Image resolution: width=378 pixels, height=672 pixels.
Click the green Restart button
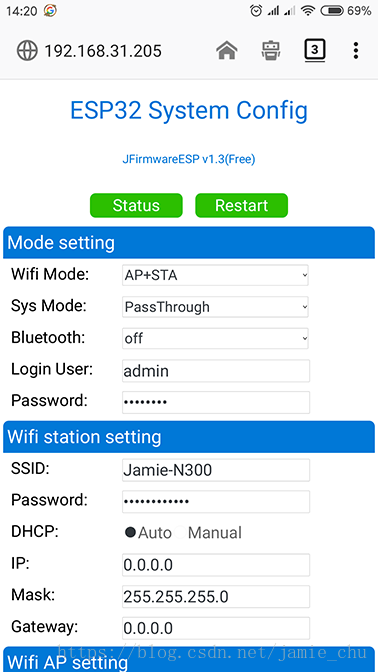pyautogui.click(x=242, y=205)
